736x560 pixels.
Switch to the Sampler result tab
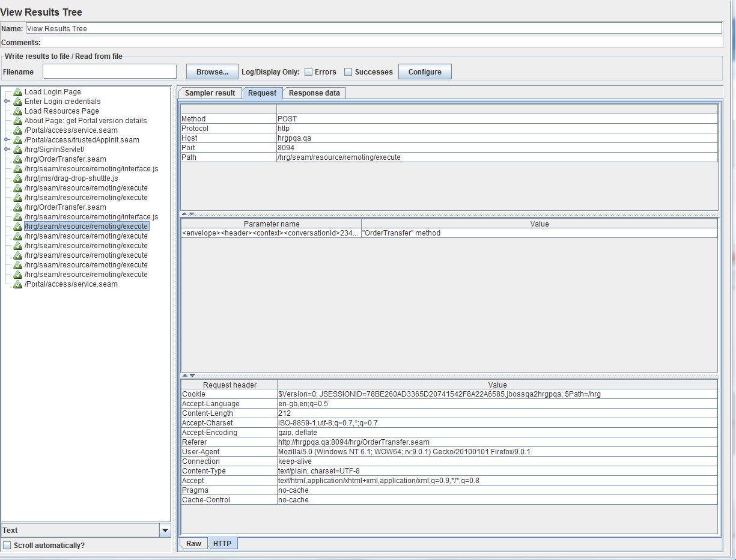210,93
